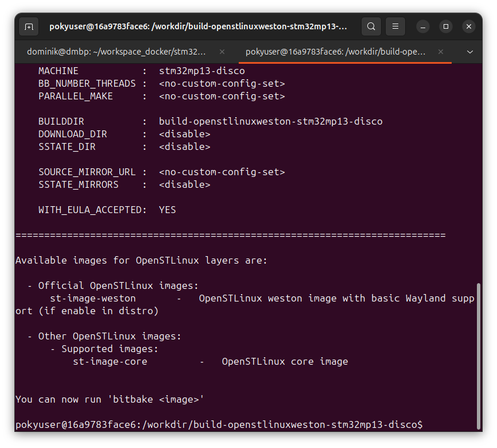This screenshot has height=448, width=497.
Task: Click the PARALLEL_MAKE label
Action: 75,96
